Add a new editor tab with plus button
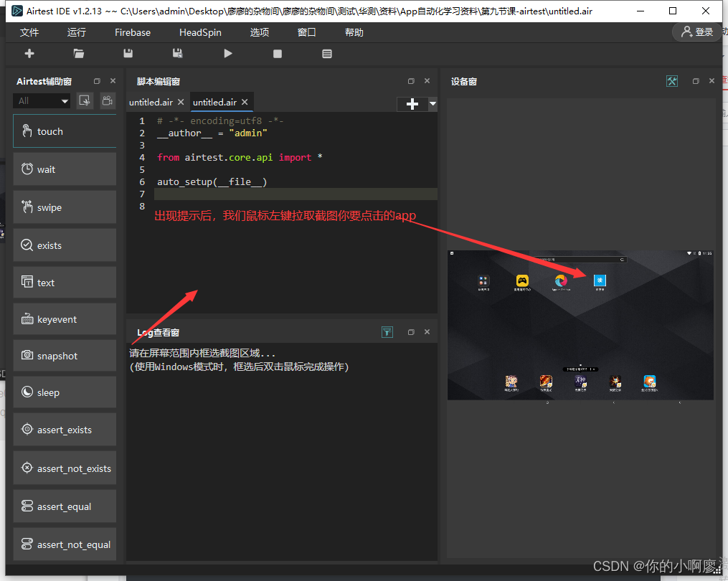The height and width of the screenshot is (581, 728). [x=412, y=104]
